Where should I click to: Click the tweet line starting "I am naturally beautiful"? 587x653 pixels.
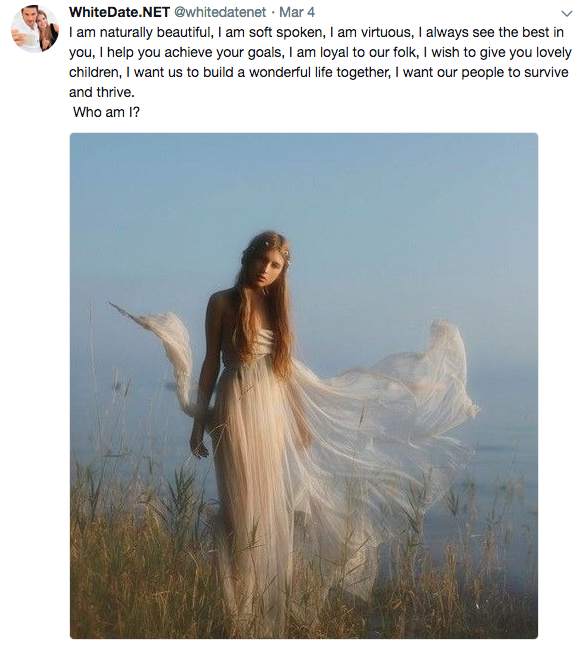click(x=316, y=32)
